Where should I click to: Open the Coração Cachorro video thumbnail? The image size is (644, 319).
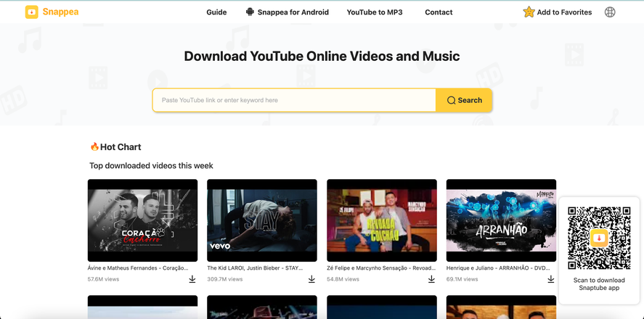[142, 220]
